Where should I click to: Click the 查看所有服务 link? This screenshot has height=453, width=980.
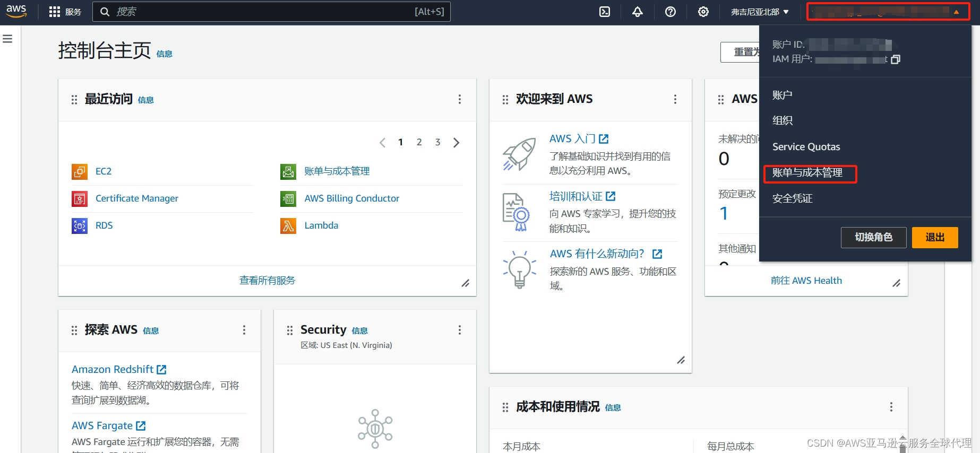click(x=267, y=281)
